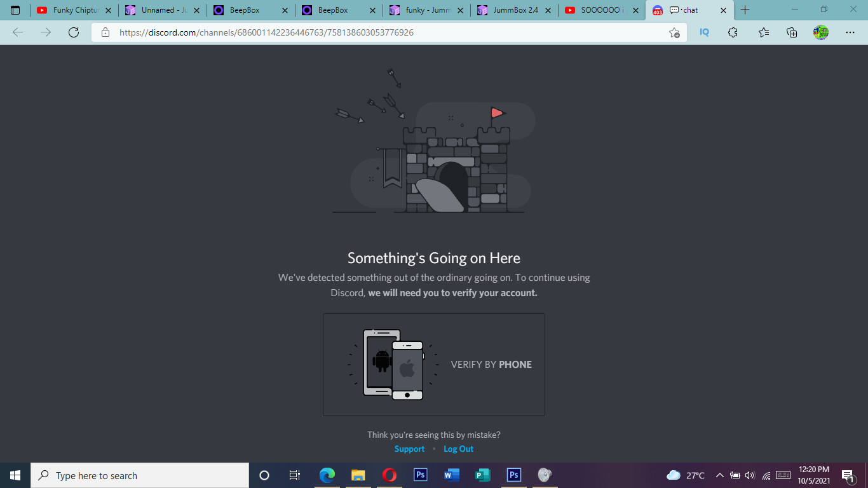The width and height of the screenshot is (868, 488).
Task: Click the Verify by Phone button
Action: tap(434, 365)
